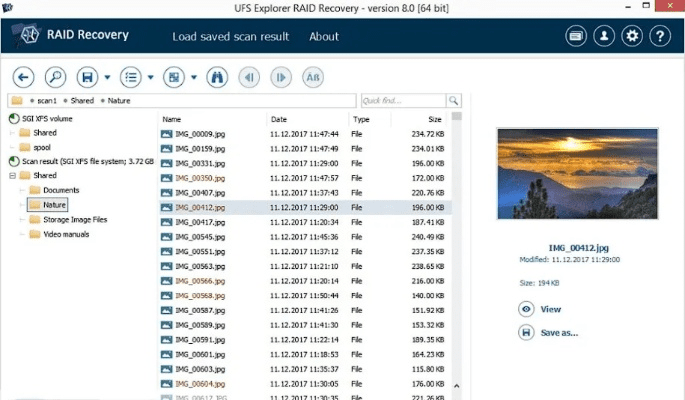Open settings via the gear icon
Screen dimensions: 685x400
pos(631,36)
